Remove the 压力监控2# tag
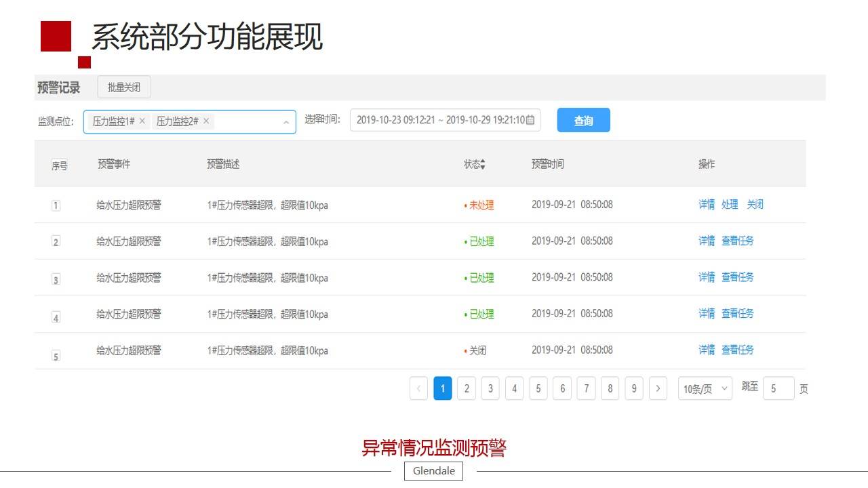 206,121
